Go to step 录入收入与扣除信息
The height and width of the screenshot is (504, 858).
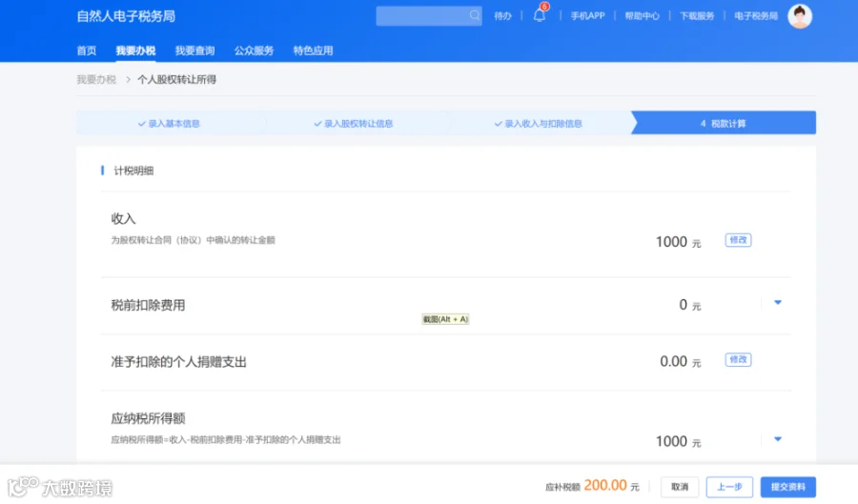pyautogui.click(x=539, y=124)
